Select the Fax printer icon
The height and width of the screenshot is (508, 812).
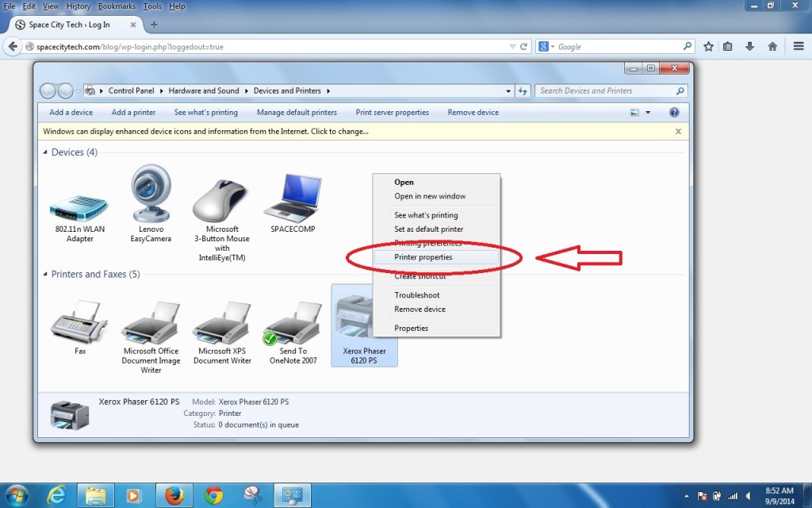coord(79,321)
